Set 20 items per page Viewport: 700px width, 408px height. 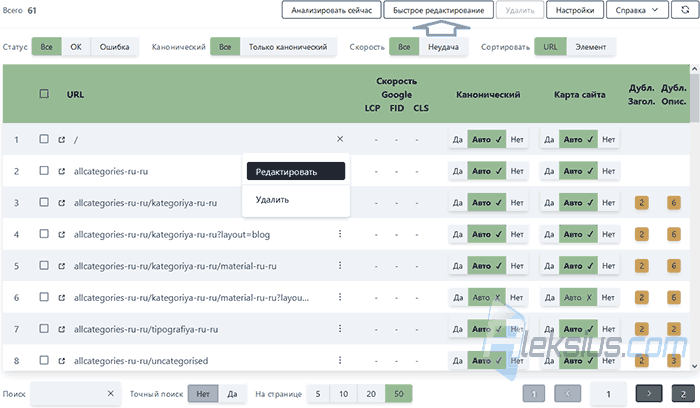(x=371, y=394)
